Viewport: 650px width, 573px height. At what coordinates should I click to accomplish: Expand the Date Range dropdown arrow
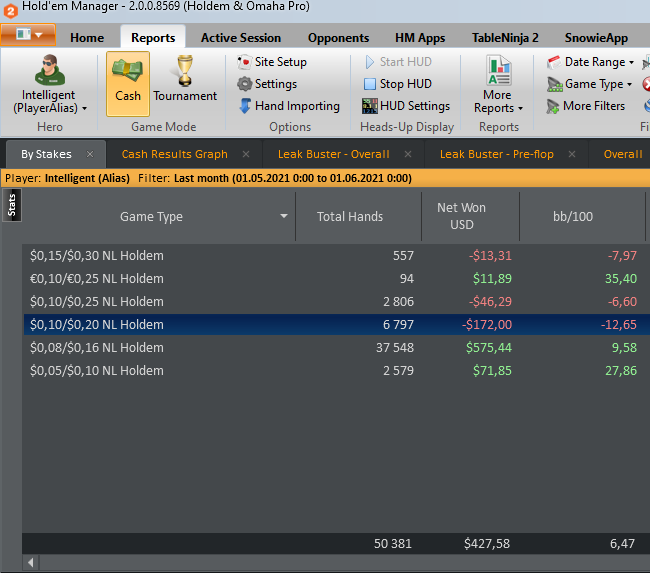coord(631,63)
